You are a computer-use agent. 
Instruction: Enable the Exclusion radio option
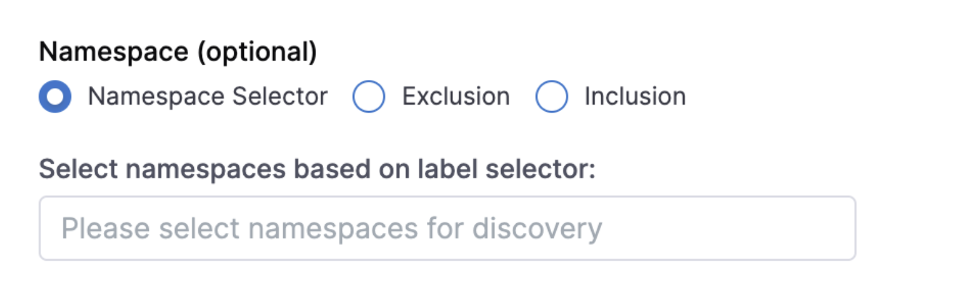tap(368, 97)
